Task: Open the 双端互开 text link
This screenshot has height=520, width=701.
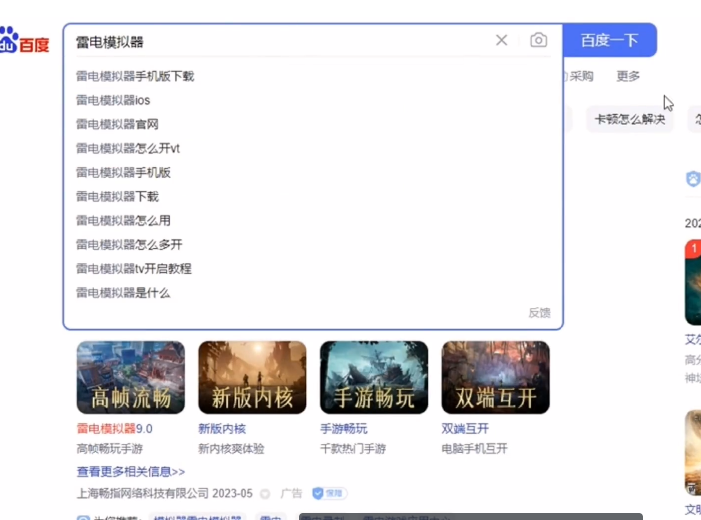Action: (x=465, y=429)
